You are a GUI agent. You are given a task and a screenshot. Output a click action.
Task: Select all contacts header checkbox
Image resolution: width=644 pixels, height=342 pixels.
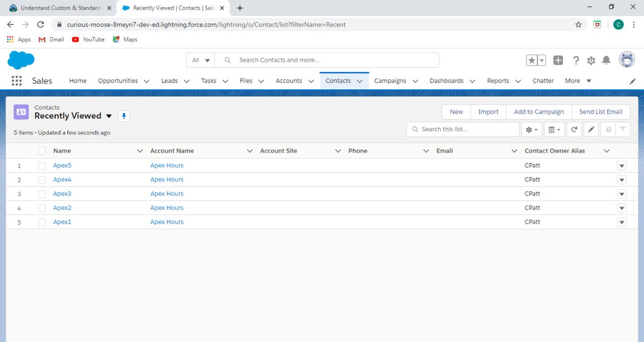coord(42,151)
